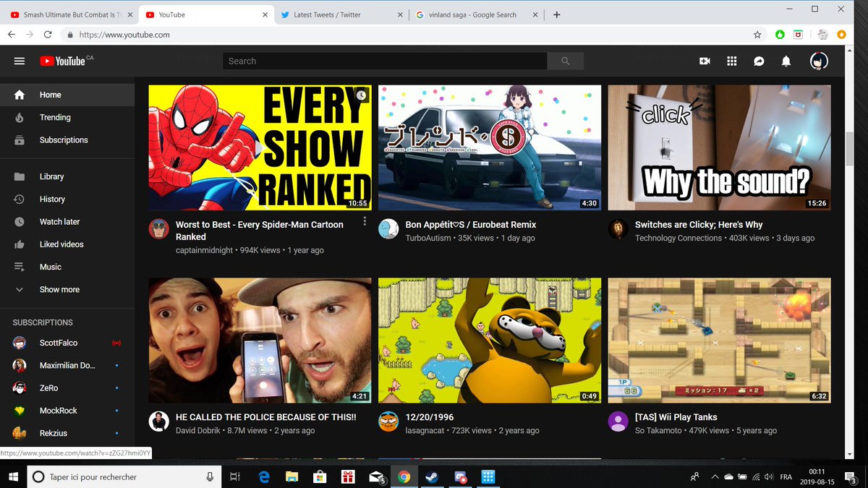Image resolution: width=868 pixels, height=488 pixels.
Task: Open the YouTube apps grid icon
Action: (731, 61)
